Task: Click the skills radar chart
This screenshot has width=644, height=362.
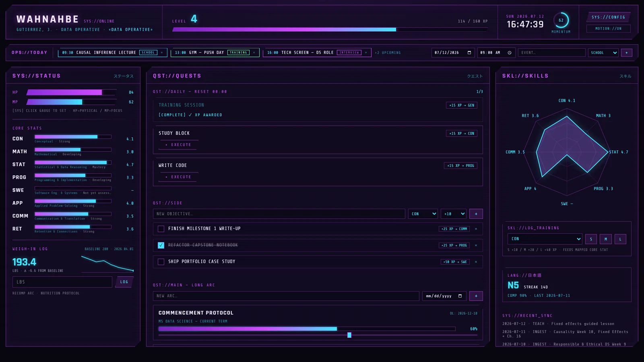Action: [x=567, y=151]
